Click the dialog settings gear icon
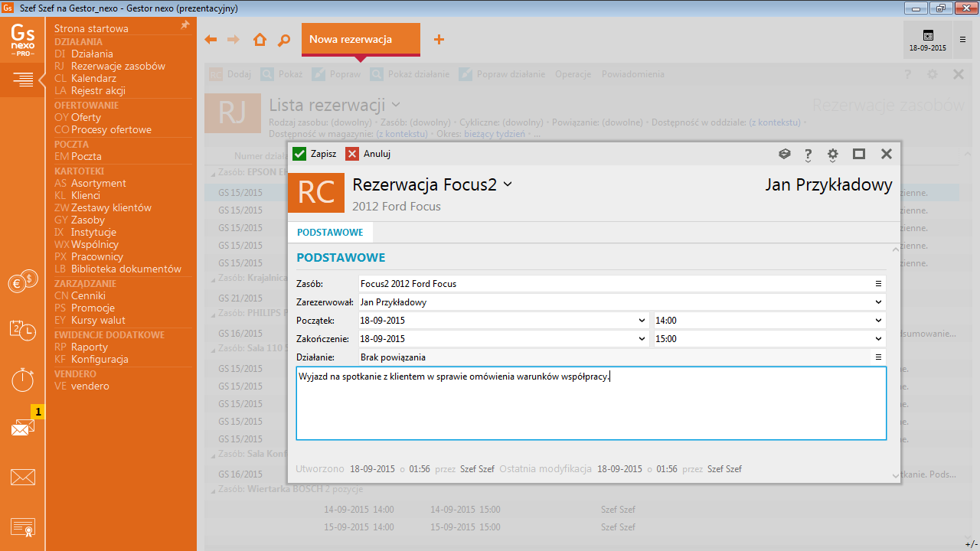Viewport: 980px width, 551px height. click(833, 155)
